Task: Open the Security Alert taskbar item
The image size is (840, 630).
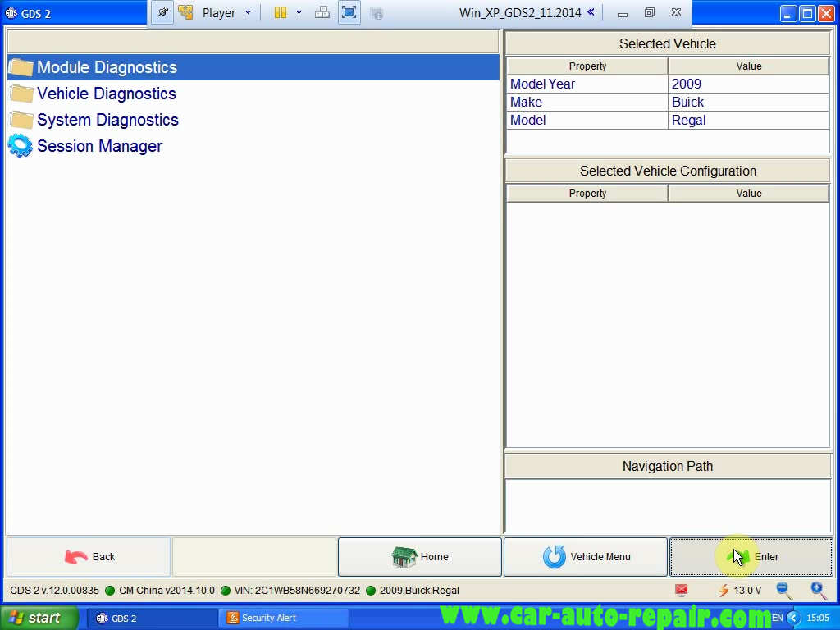Action: (x=283, y=618)
